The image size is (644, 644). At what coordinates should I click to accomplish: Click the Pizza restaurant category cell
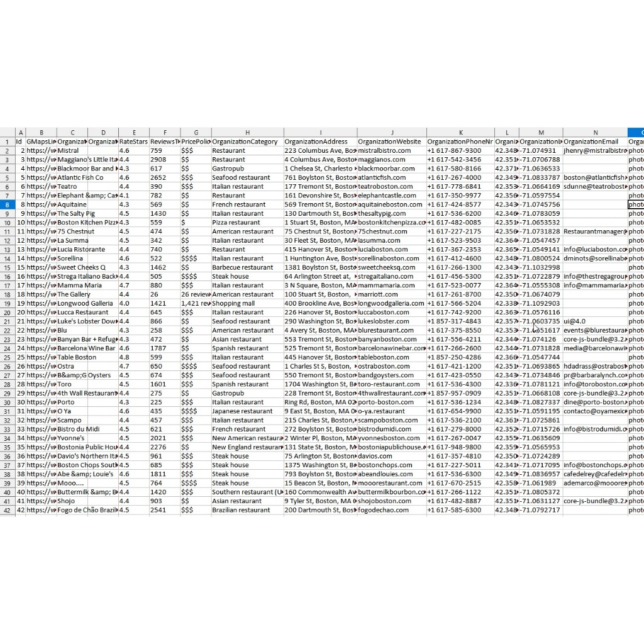pyautogui.click(x=247, y=223)
